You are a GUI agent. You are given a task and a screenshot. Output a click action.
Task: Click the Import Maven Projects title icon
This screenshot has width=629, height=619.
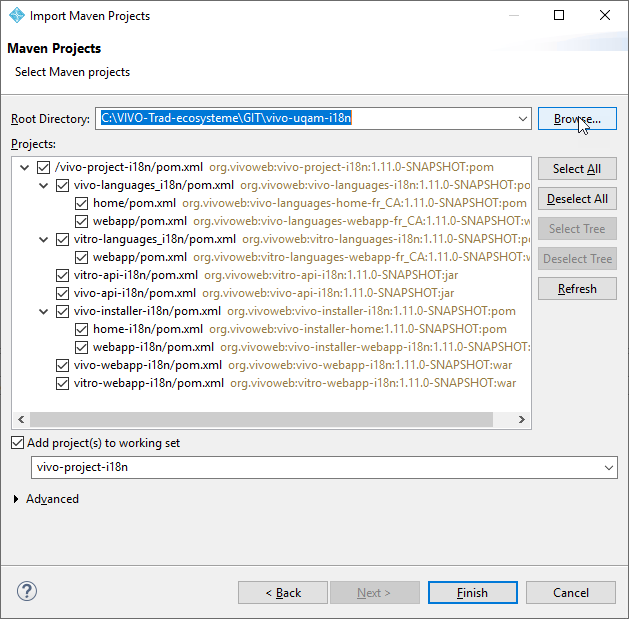[x=17, y=15]
